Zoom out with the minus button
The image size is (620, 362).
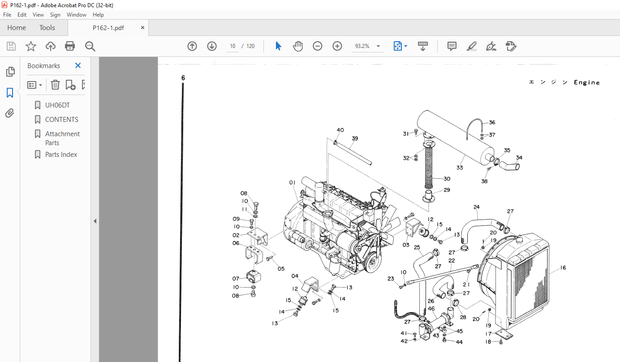click(318, 46)
